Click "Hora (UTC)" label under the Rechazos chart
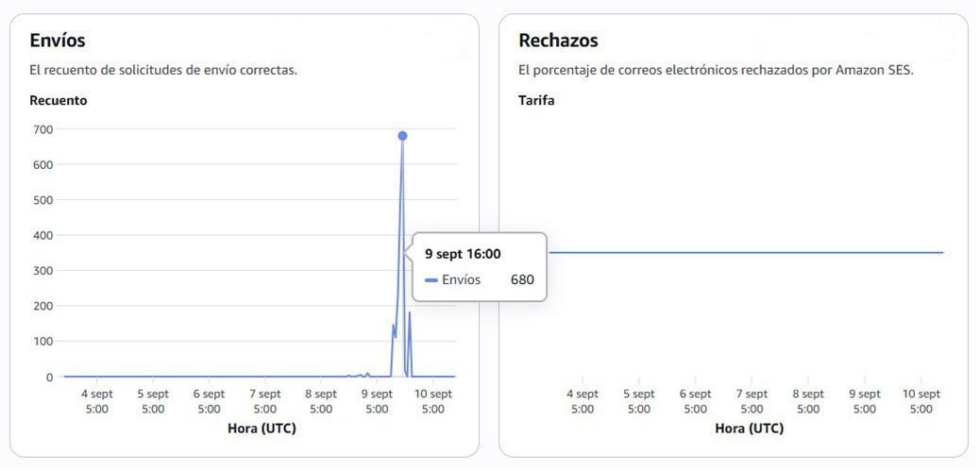 pos(750,428)
